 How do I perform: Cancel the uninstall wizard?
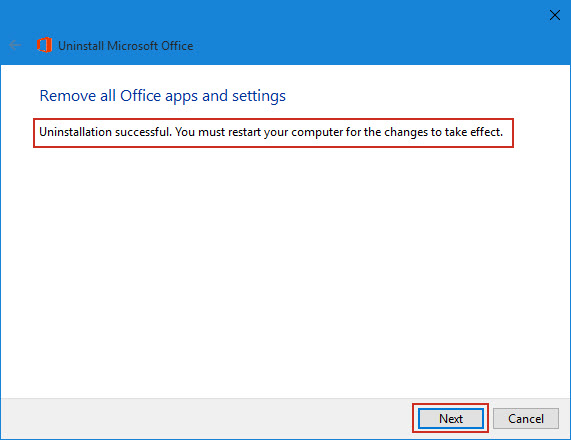coord(525,419)
